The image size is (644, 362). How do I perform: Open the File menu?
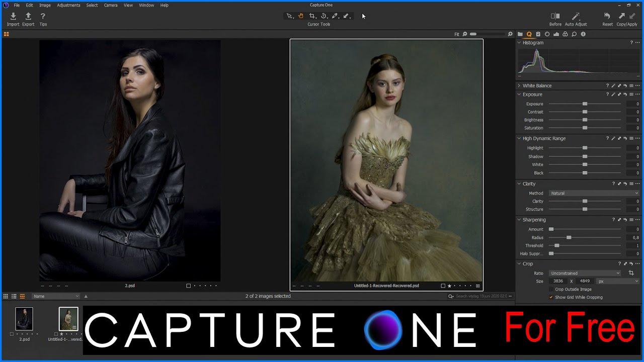click(17, 5)
